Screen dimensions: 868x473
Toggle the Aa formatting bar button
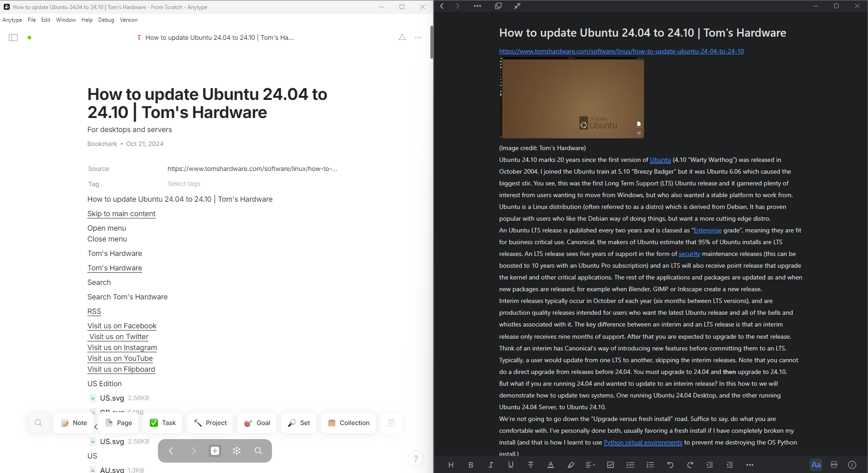click(816, 465)
